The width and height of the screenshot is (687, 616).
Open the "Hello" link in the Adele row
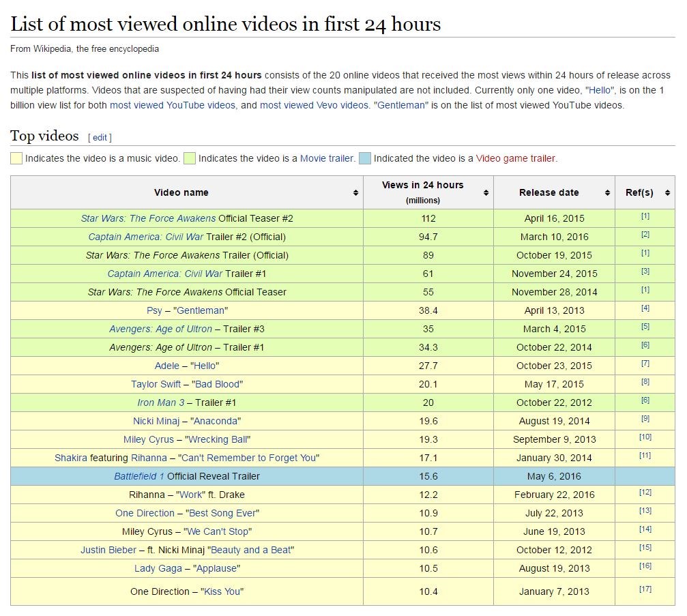pyautogui.click(x=205, y=366)
